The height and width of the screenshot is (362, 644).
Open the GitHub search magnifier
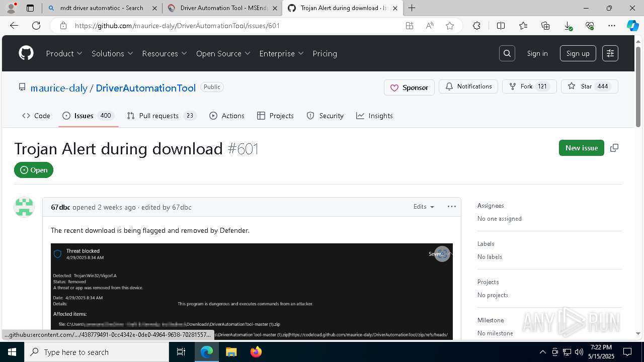tap(507, 53)
